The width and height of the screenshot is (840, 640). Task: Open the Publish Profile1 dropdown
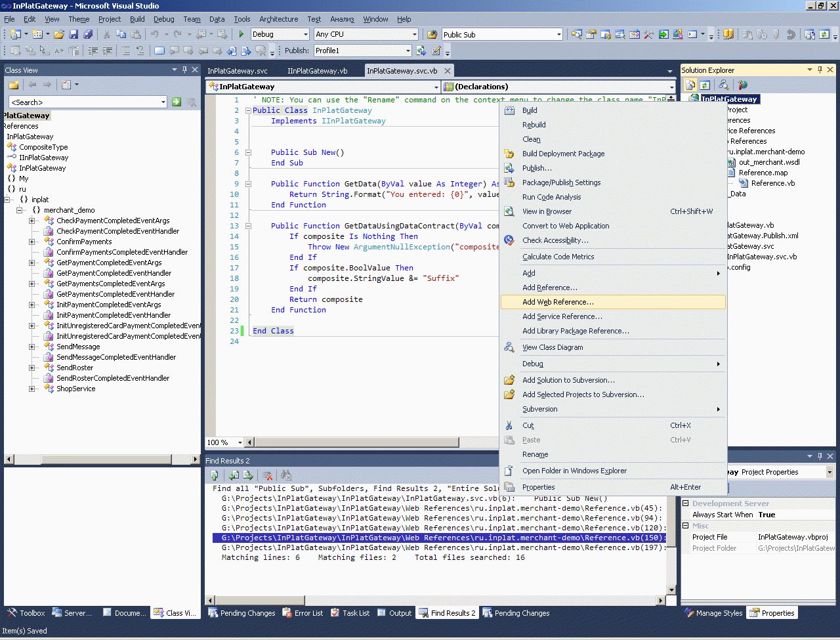(408, 51)
